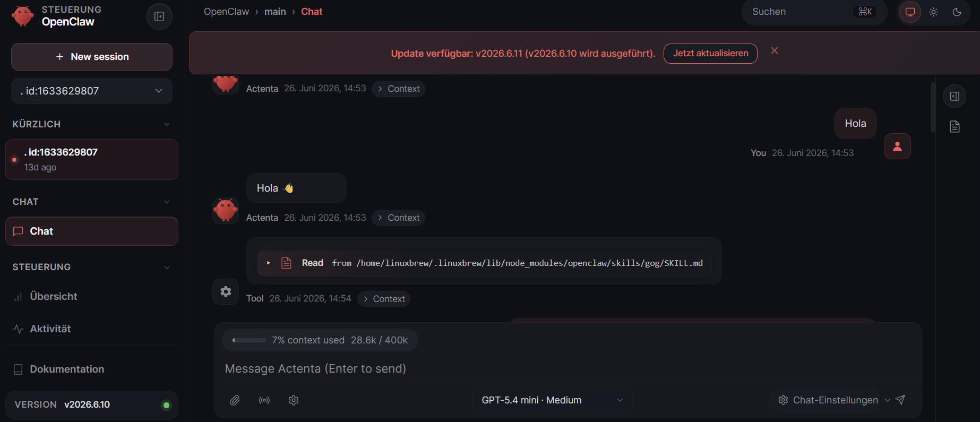Collapse the KÜRZLICH section
This screenshot has width=980, height=422.
[x=167, y=124]
